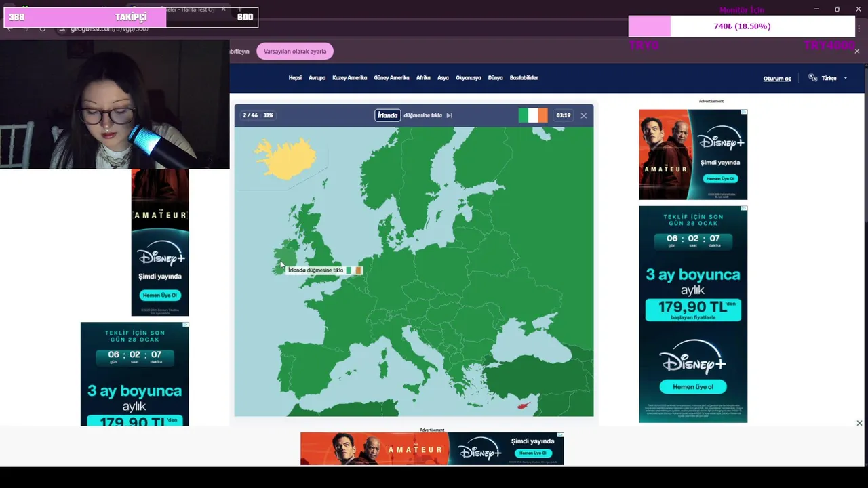Click red Cyprus on the map

click(x=524, y=405)
